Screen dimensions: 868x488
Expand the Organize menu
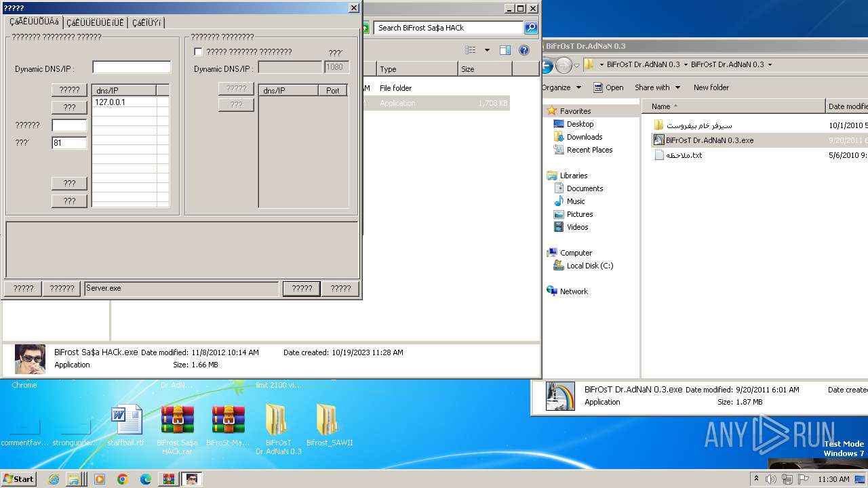pyautogui.click(x=561, y=87)
